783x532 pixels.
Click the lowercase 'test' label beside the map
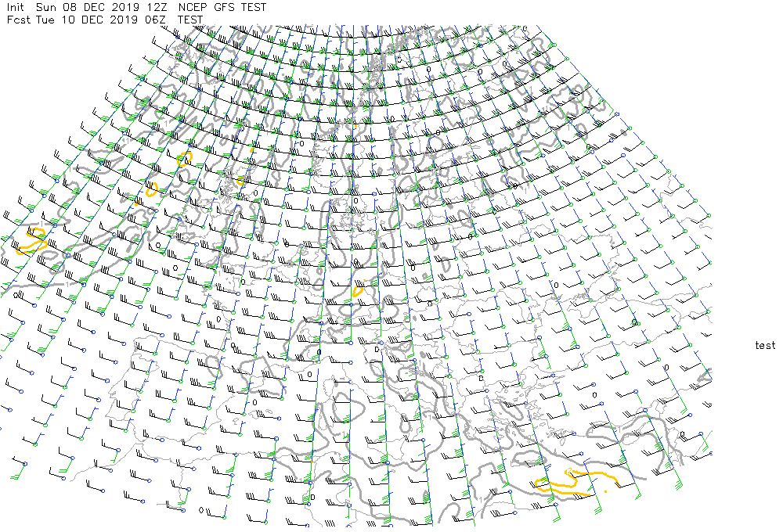tap(765, 345)
